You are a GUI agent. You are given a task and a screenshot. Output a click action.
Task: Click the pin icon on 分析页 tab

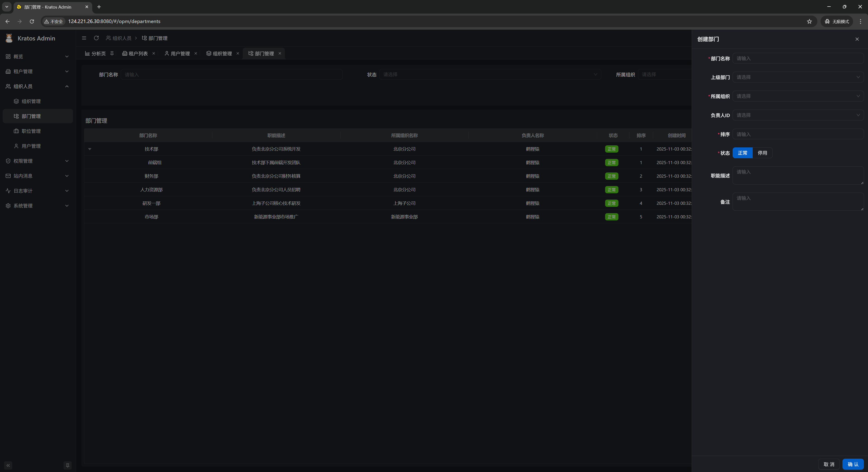[x=112, y=53]
